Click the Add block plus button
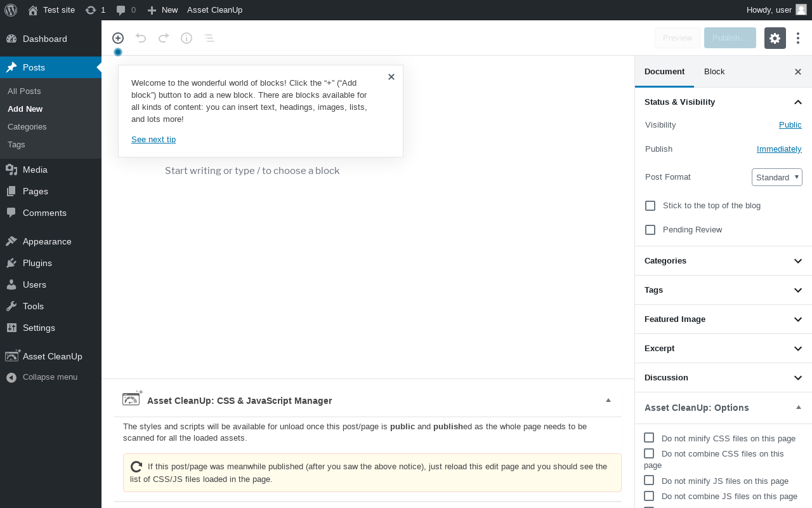The width and height of the screenshot is (812, 508). [118, 38]
